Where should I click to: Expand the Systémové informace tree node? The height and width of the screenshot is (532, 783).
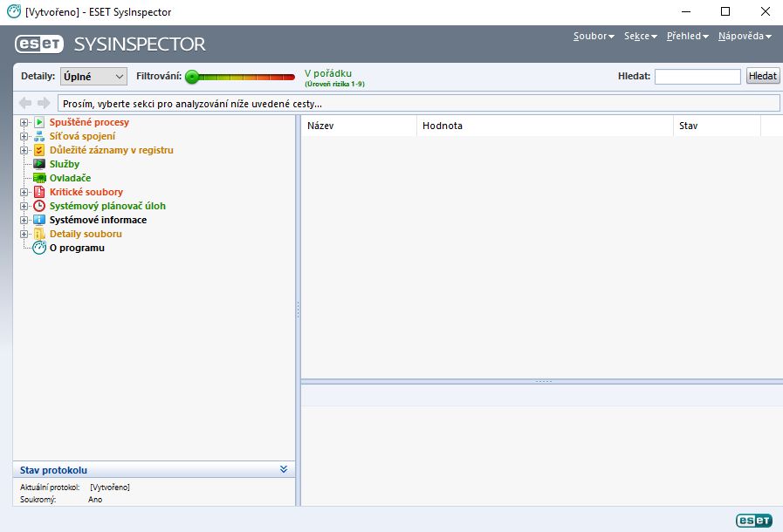(24, 220)
